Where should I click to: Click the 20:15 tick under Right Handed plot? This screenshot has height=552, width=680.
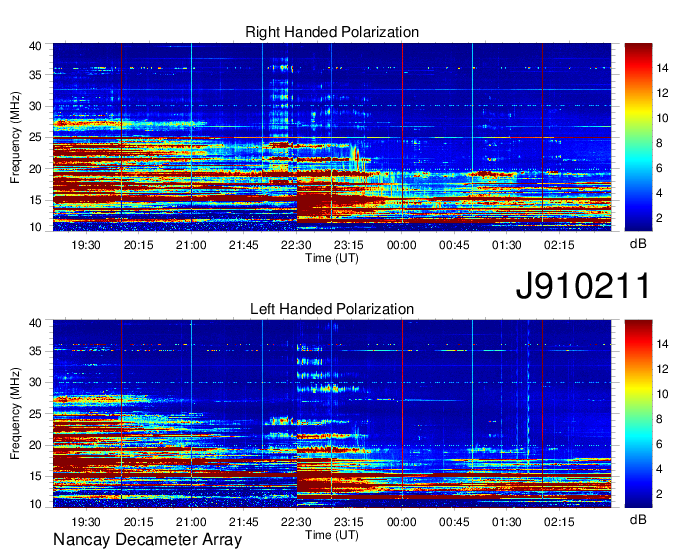[138, 245]
